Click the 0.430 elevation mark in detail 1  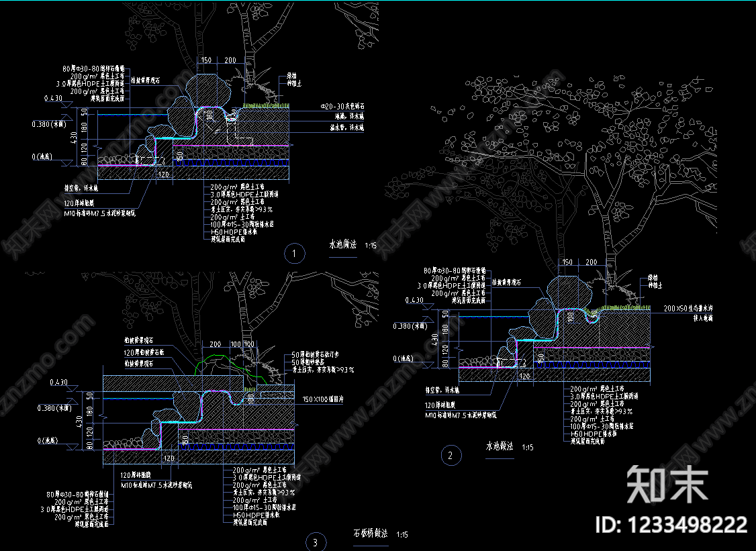(x=53, y=98)
